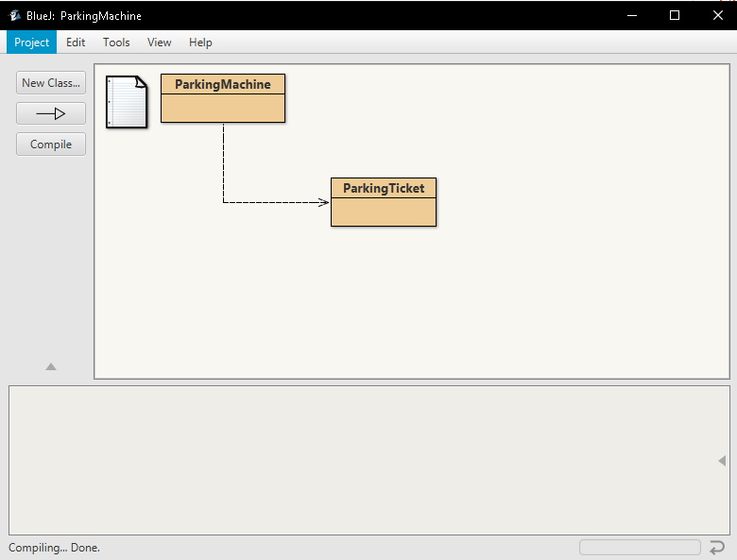Click the BlueJ bird icon in title bar
Viewport: 737px width, 560px height.
coord(15,15)
